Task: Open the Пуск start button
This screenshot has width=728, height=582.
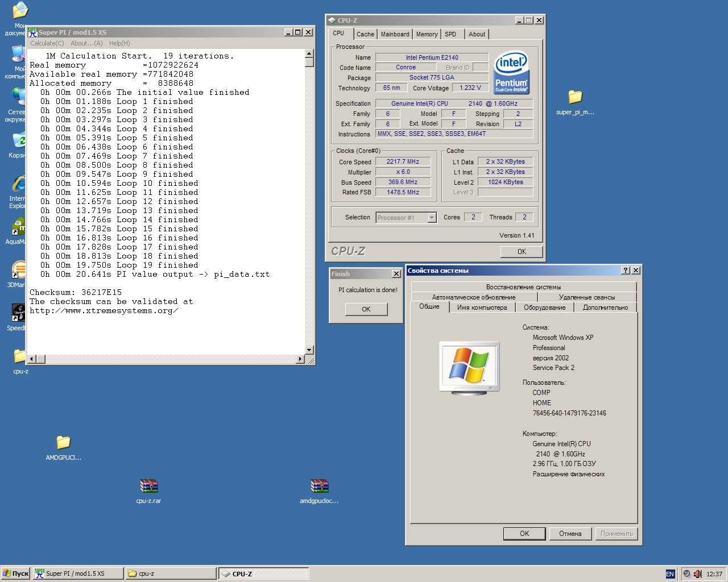Action: (15, 573)
